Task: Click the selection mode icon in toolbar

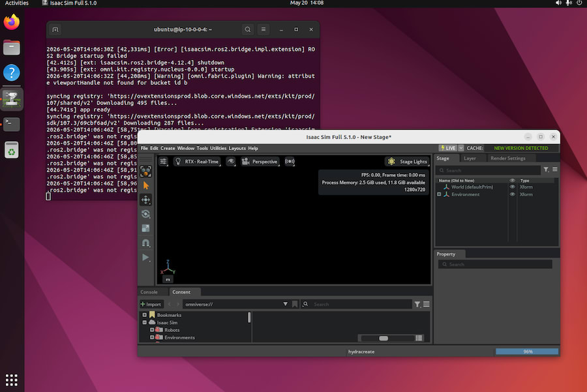Action: [145, 172]
